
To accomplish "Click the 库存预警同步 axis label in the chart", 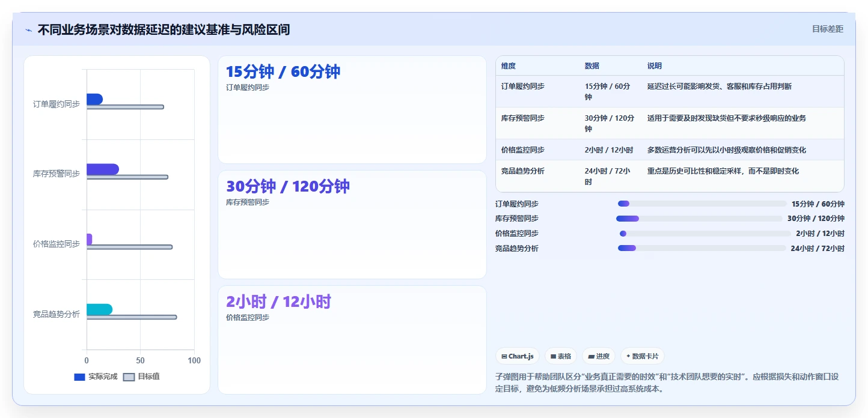I will click(57, 174).
